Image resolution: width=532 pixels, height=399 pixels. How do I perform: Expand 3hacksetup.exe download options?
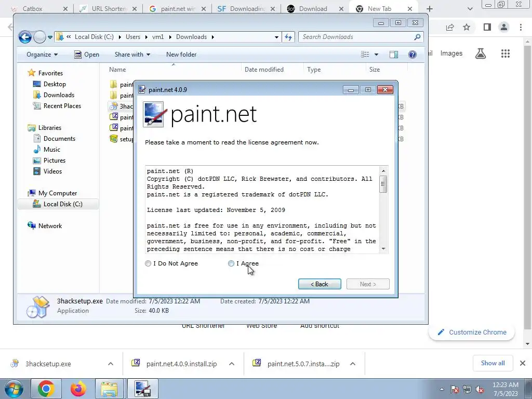point(111,364)
